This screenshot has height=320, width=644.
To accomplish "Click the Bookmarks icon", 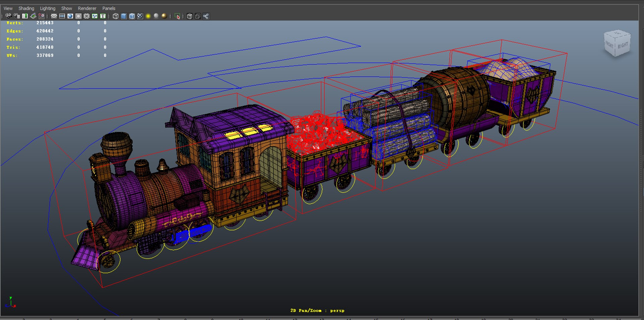I will coord(25,16).
